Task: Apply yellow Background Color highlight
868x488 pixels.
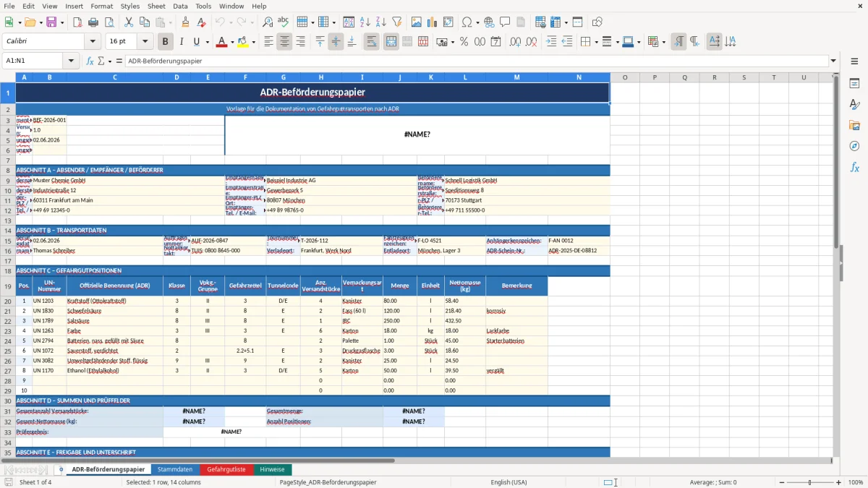Action: (242, 42)
